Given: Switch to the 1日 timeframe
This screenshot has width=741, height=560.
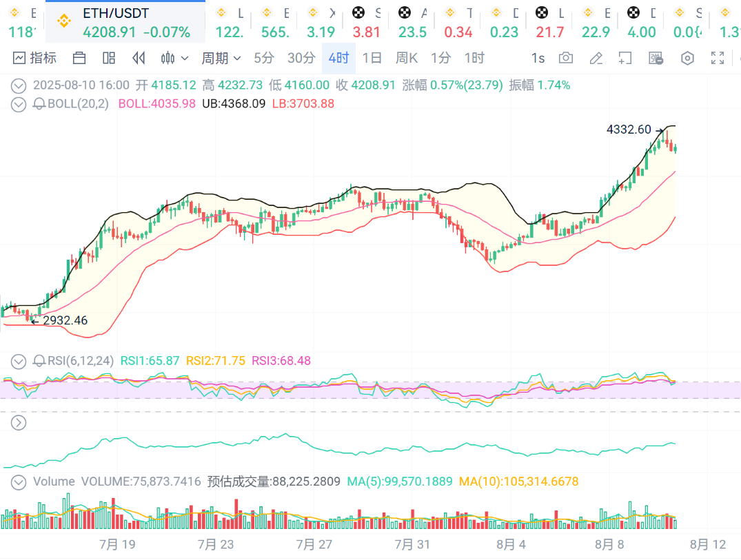Looking at the screenshot, I should coord(372,58).
